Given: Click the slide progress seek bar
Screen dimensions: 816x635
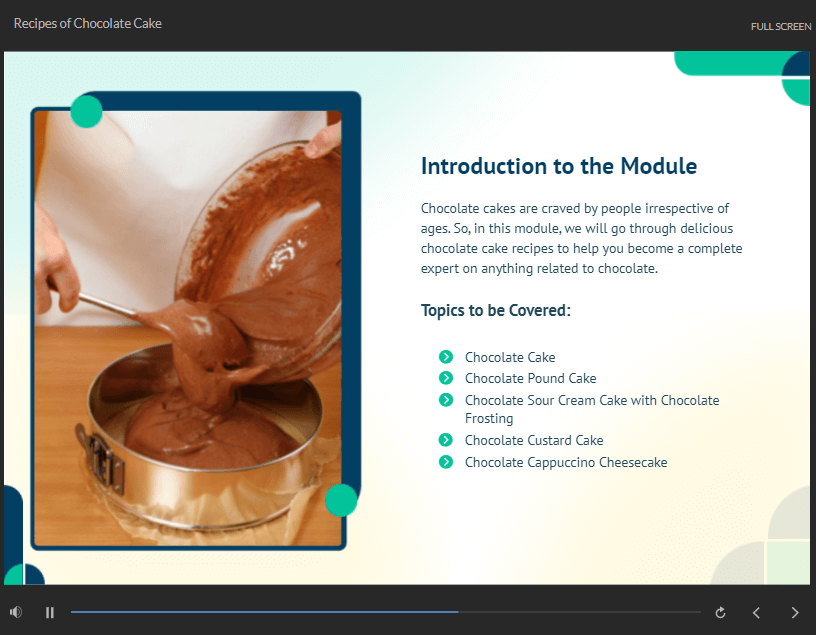Looking at the screenshot, I should coord(385,611).
